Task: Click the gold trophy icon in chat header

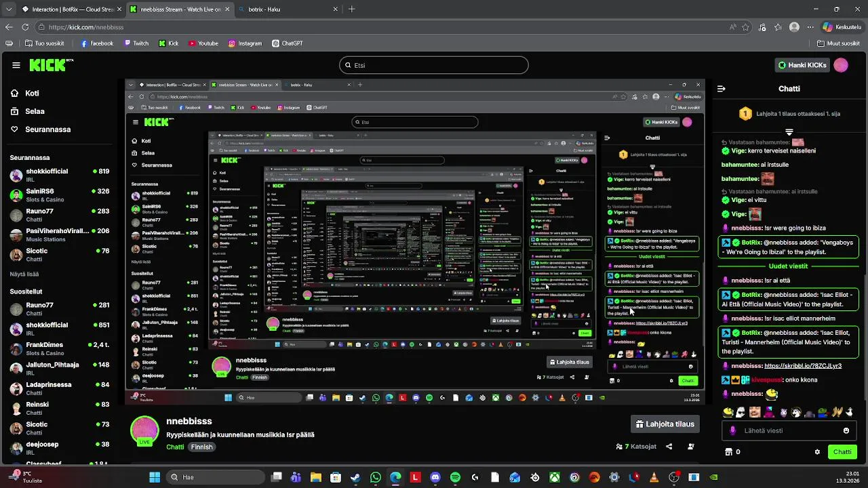Action: pyautogui.click(x=745, y=113)
